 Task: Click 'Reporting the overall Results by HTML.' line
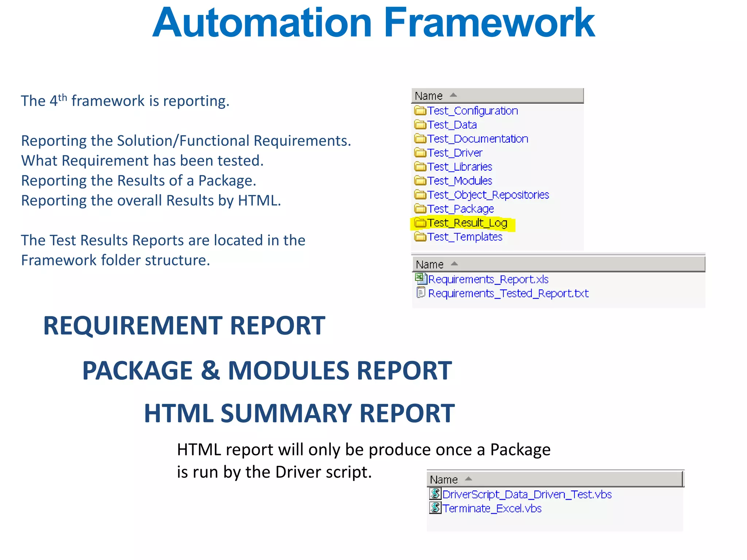(151, 201)
